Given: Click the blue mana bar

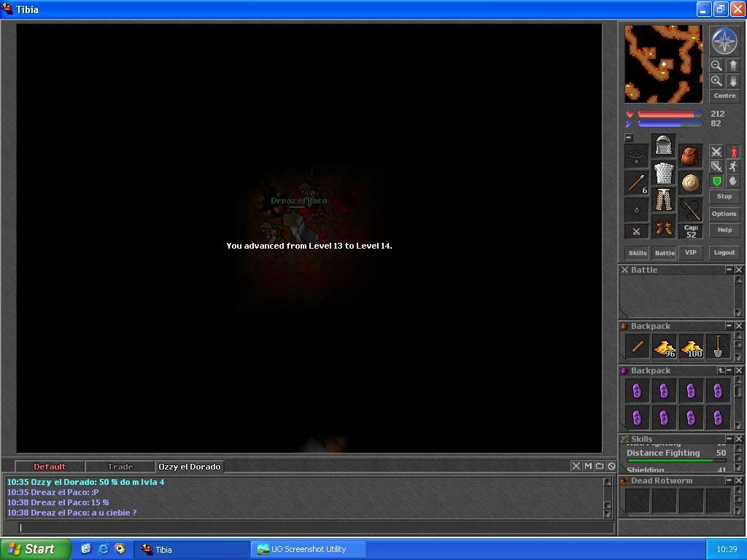Looking at the screenshot, I should 670,124.
